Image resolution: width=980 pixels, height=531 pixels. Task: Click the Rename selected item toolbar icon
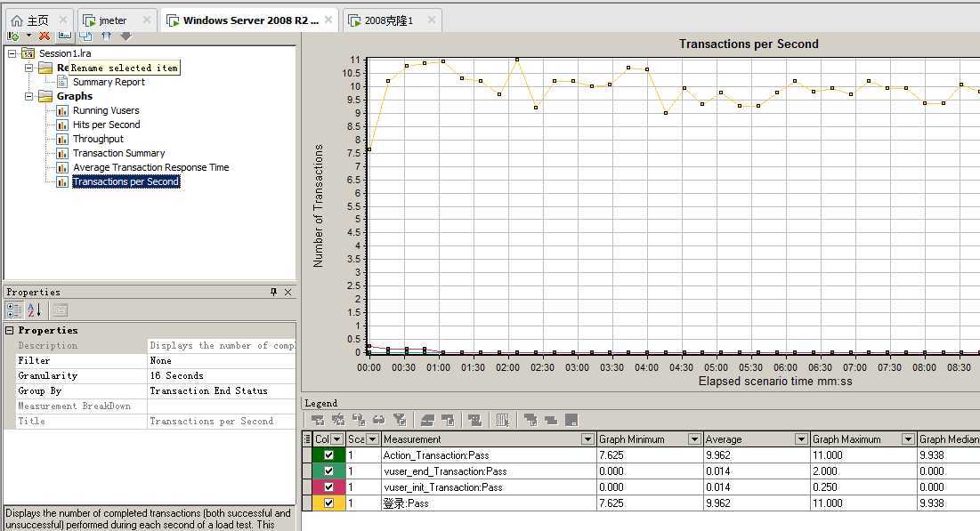[64, 36]
